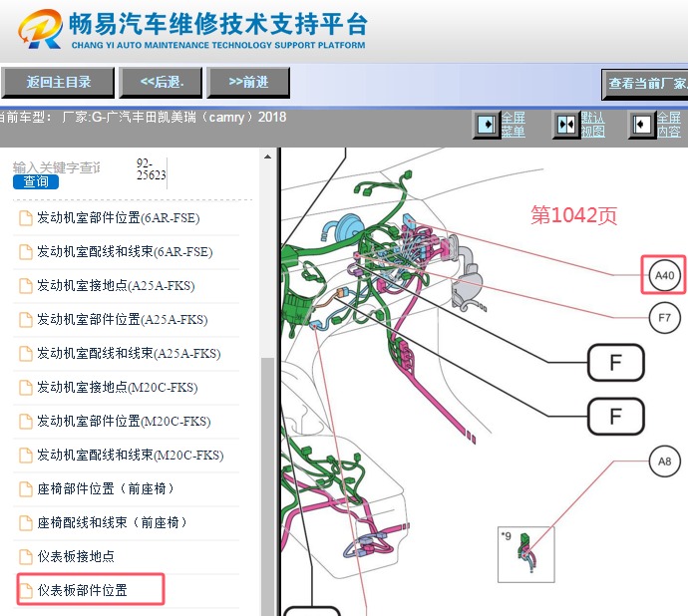This screenshot has width=688, height=616.
Task: Open 座椅配线和线束（前座椅）entry
Action: (113, 522)
